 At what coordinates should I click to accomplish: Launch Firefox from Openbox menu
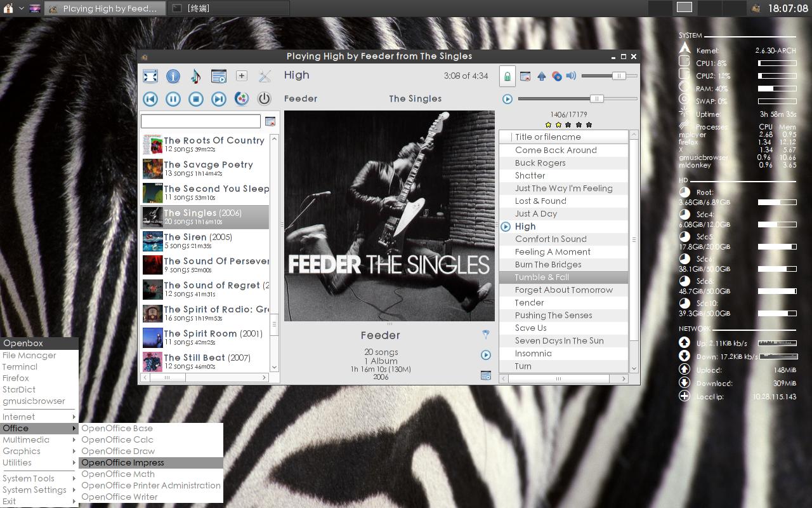point(39,378)
